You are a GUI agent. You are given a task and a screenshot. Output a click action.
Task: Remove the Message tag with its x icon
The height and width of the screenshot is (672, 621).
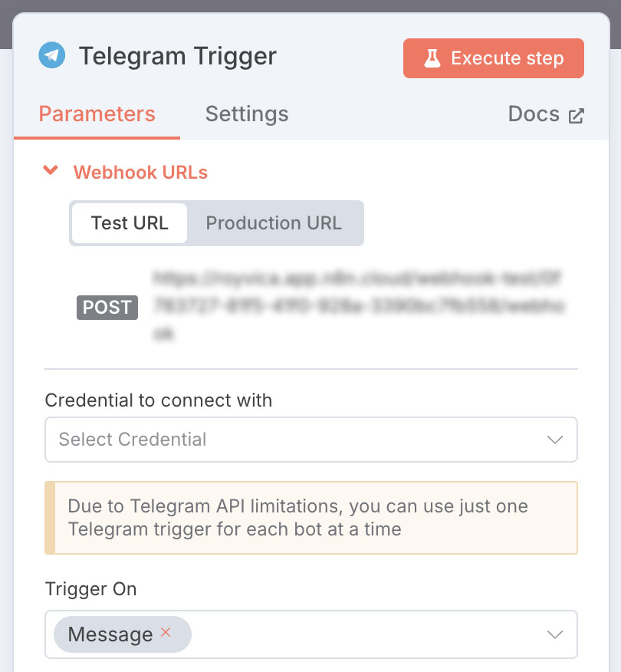165,633
